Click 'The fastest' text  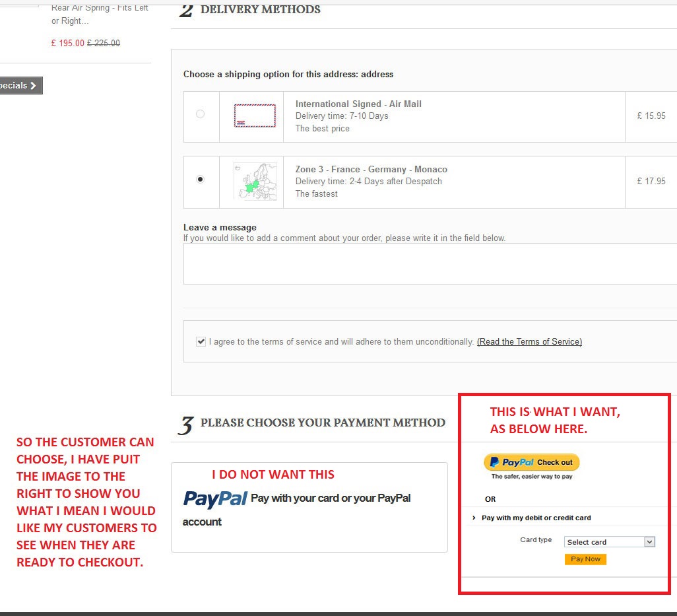pyautogui.click(x=317, y=194)
